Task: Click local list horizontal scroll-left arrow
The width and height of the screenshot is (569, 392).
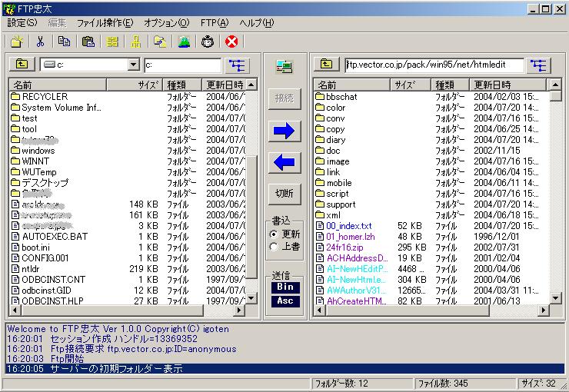Action: 15,310
